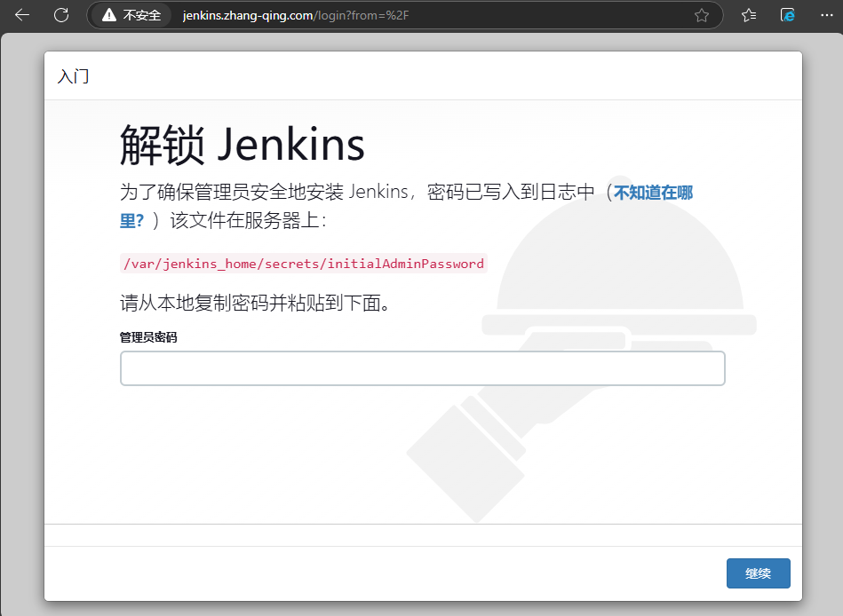843x616 pixels.
Task: Select the jenkins.zhang-qing.com address bar URL
Action: pos(296,15)
